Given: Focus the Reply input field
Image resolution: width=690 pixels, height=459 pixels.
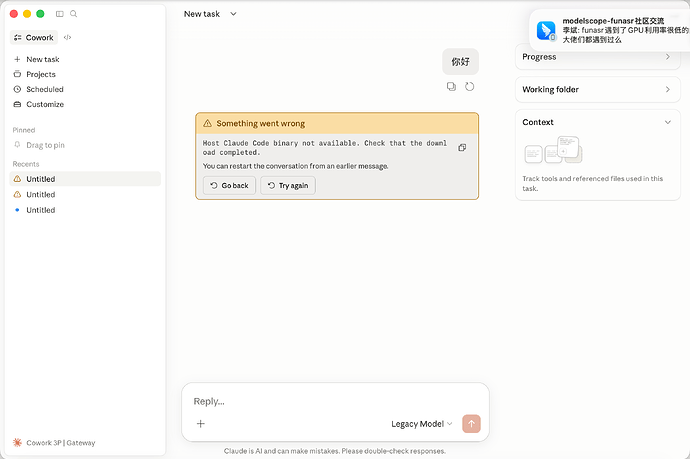Looking at the screenshot, I should pyautogui.click(x=335, y=401).
